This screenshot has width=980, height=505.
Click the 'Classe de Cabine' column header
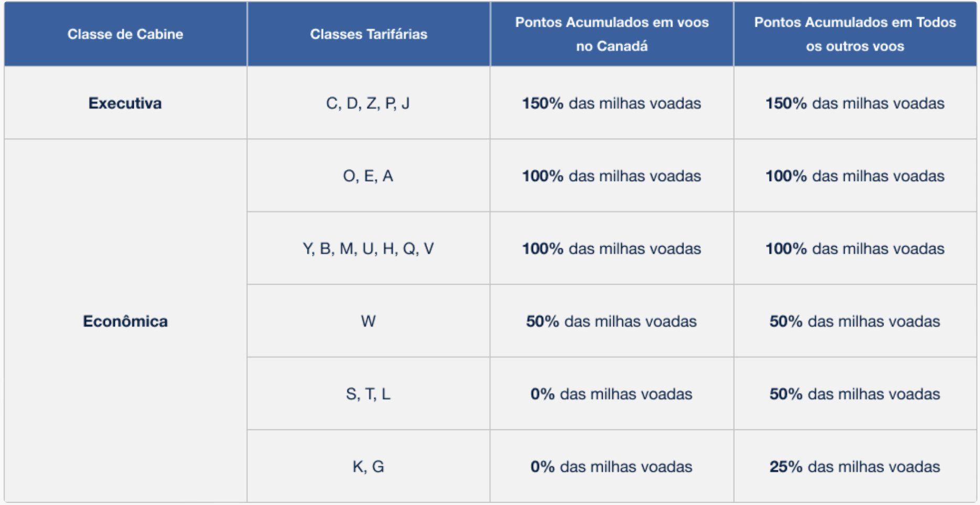(x=125, y=34)
